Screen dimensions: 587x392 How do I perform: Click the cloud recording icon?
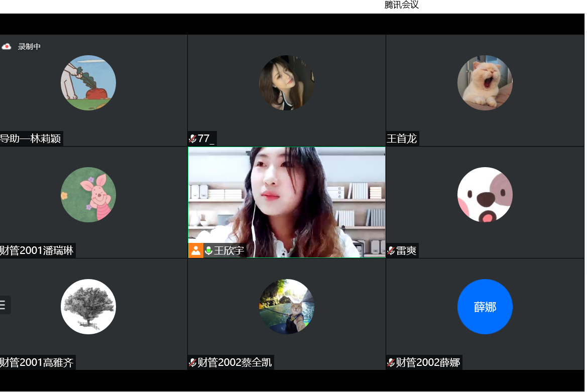point(7,46)
